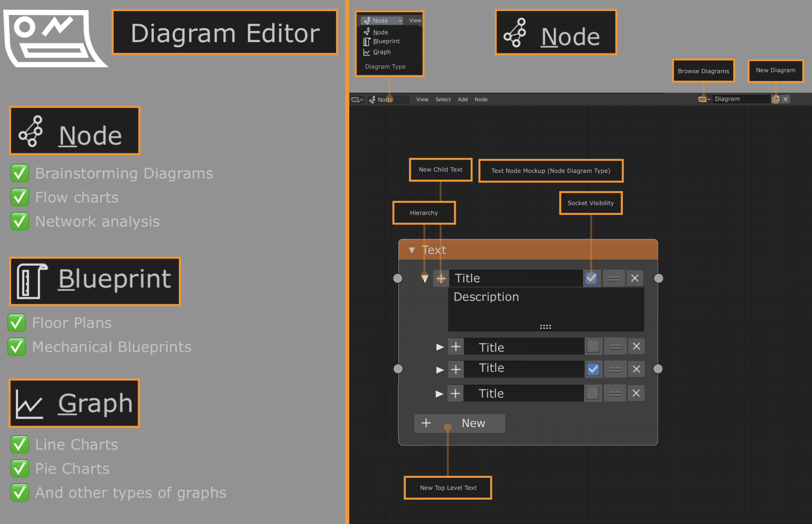Click the New button to add top-level text
The image size is (812, 524).
pos(460,423)
